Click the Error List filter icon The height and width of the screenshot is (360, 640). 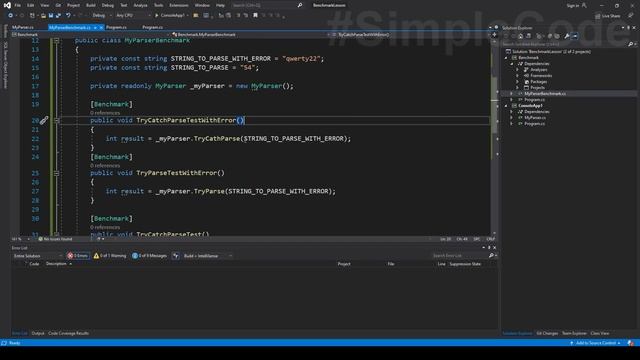(176, 256)
